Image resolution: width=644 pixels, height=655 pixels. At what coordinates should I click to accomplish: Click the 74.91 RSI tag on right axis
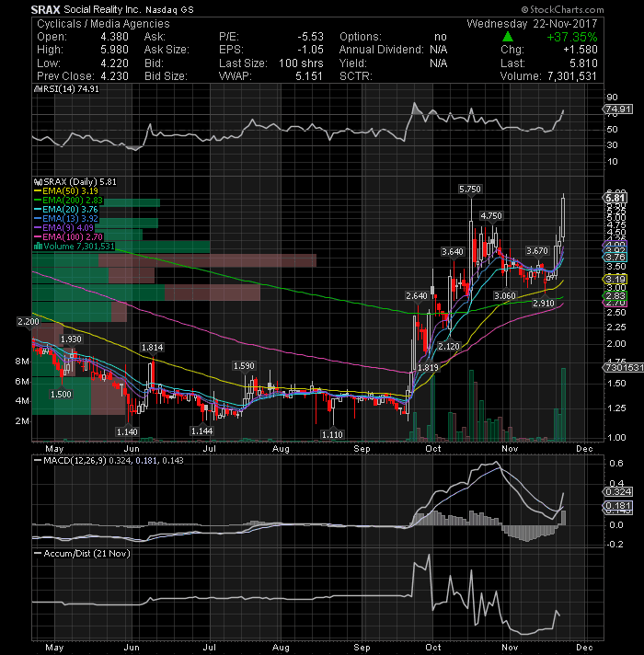618,109
